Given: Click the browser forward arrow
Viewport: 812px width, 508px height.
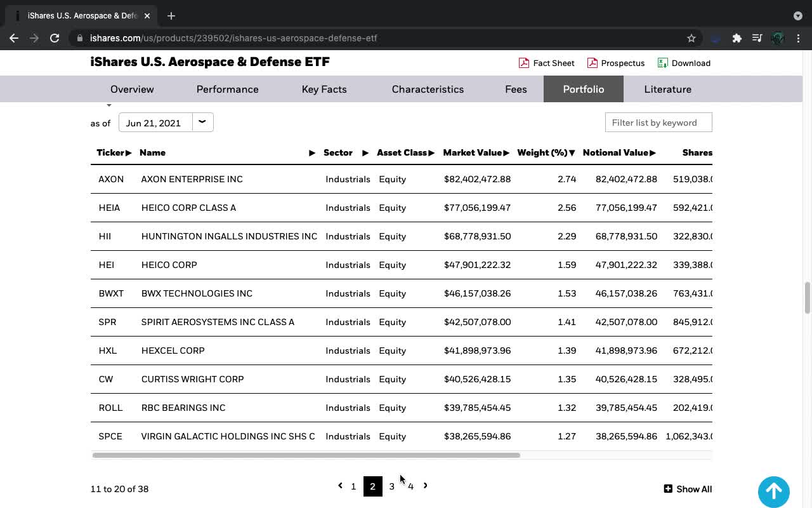Looking at the screenshot, I should [x=34, y=38].
